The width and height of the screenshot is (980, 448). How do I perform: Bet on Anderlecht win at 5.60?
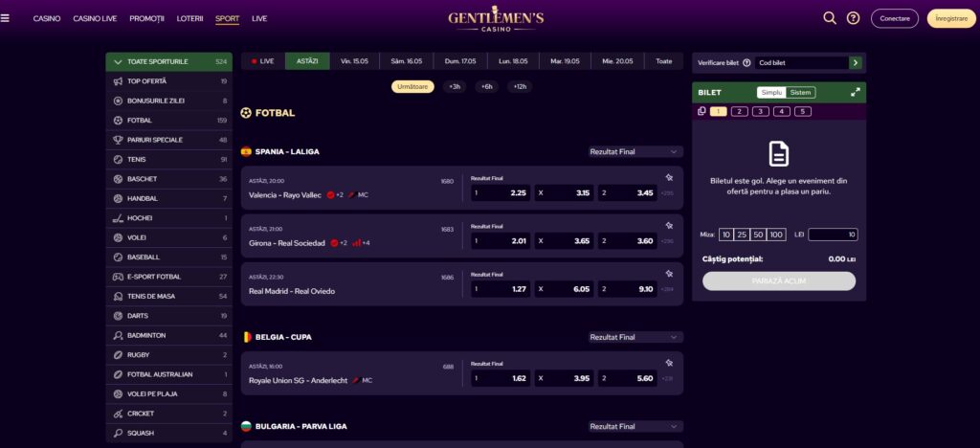click(628, 379)
